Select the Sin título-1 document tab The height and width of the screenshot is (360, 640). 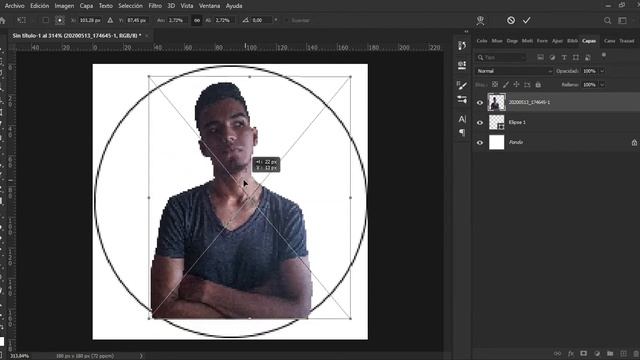77,36
